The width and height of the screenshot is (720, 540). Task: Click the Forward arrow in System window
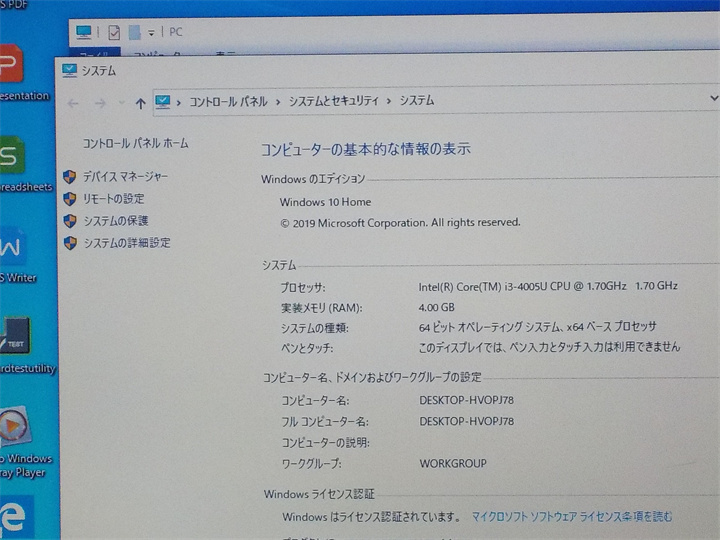click(x=100, y=103)
